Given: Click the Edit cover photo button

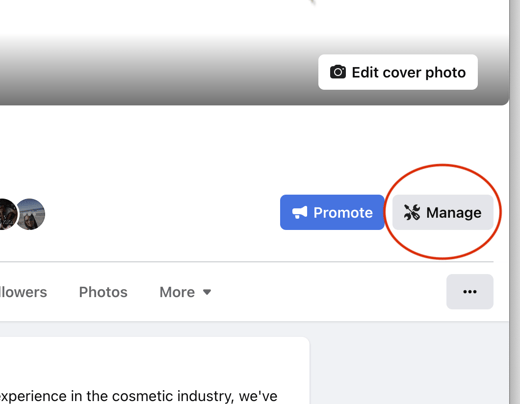Looking at the screenshot, I should click(398, 72).
